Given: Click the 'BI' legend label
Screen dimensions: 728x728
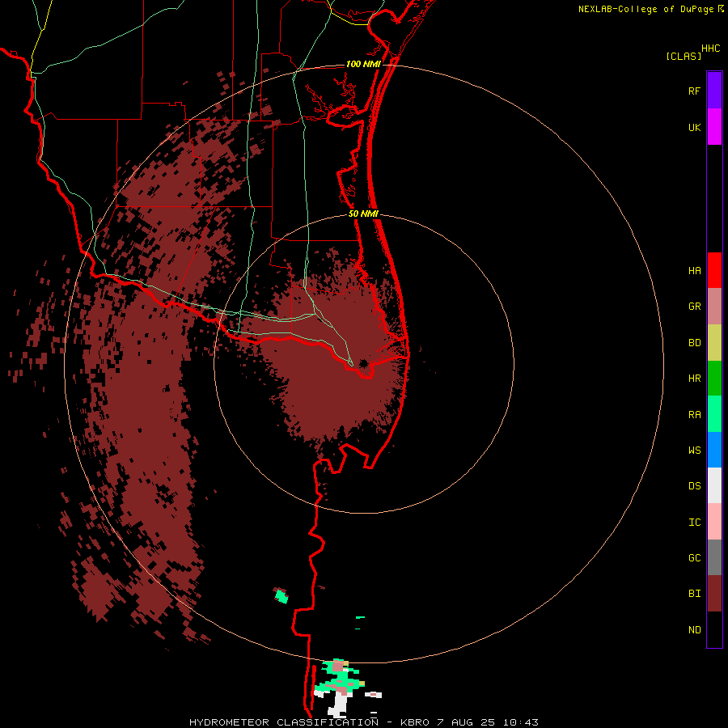Looking at the screenshot, I should coord(694,594).
